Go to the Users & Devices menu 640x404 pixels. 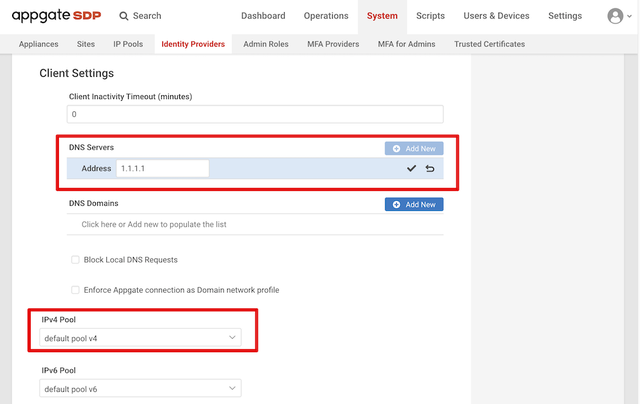pyautogui.click(x=496, y=16)
